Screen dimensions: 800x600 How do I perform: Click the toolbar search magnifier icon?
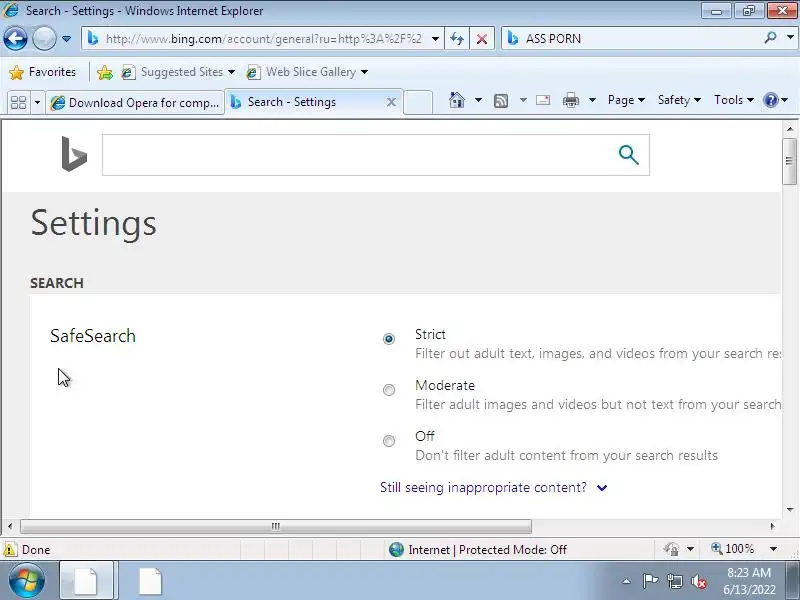point(770,38)
